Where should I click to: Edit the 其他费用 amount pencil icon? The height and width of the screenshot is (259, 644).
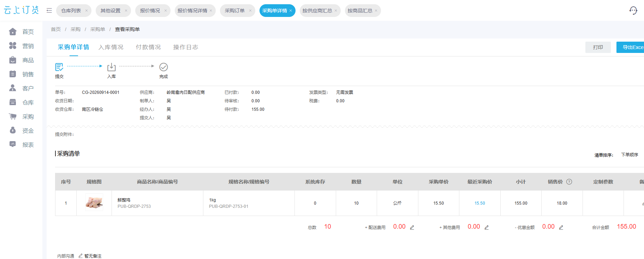[x=487, y=228]
